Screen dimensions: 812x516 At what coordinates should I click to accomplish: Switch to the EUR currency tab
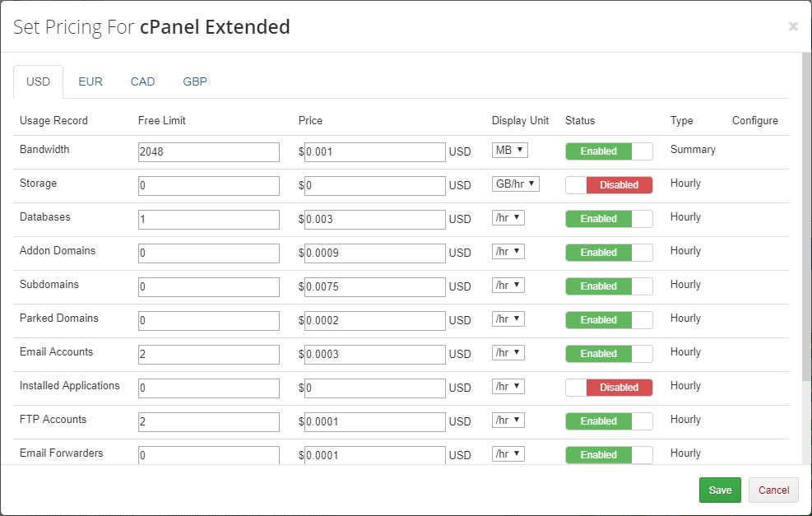[90, 81]
